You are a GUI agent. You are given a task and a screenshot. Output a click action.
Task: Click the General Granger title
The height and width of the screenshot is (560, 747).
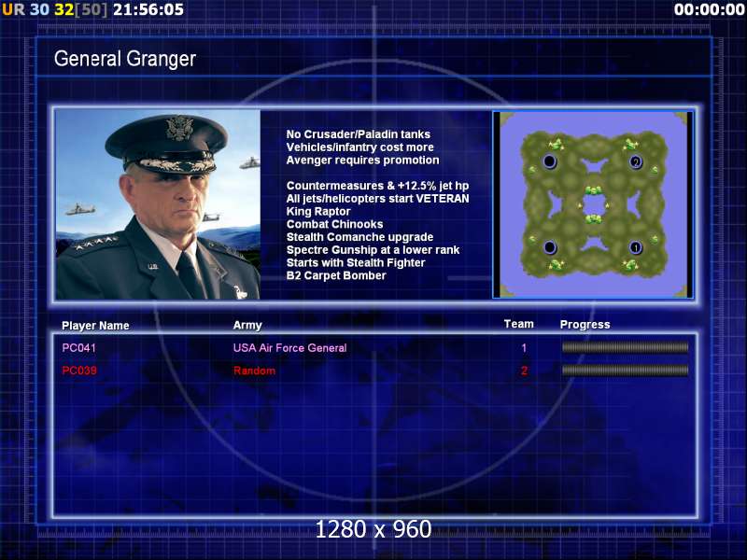click(x=125, y=59)
